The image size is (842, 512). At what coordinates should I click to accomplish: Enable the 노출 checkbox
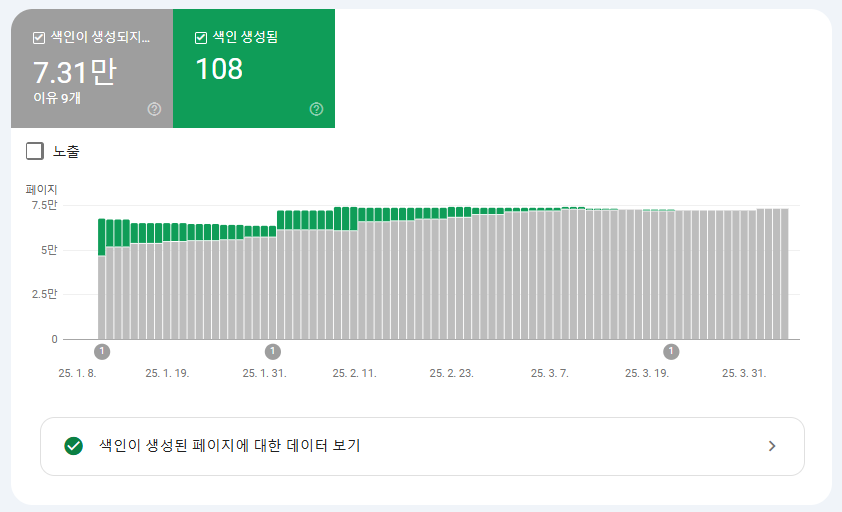35,151
